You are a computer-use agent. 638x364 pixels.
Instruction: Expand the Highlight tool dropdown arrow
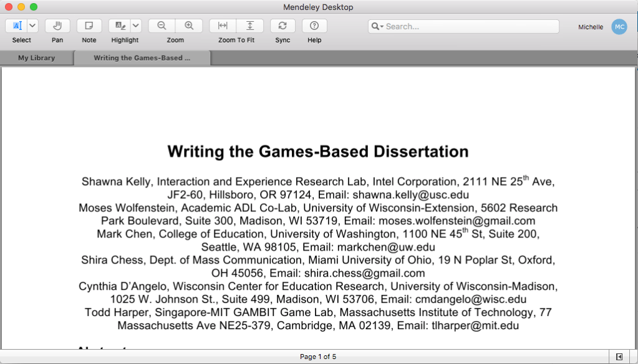pyautogui.click(x=135, y=26)
